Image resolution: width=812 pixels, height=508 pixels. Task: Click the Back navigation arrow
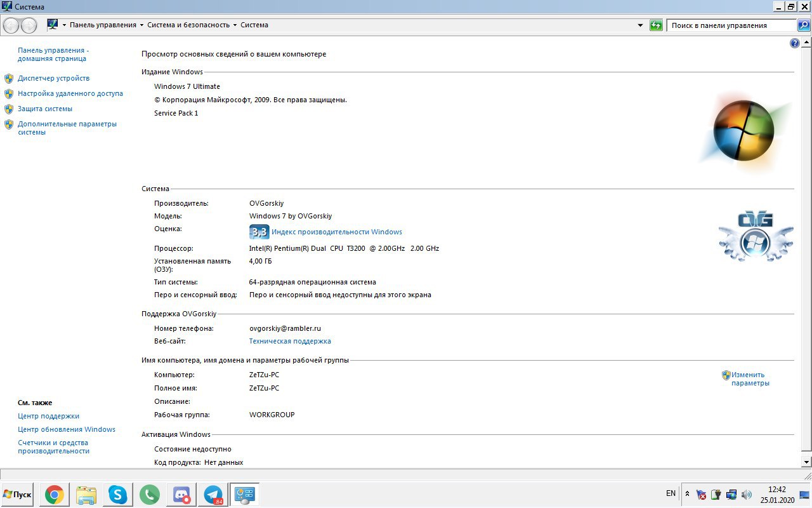tap(11, 25)
